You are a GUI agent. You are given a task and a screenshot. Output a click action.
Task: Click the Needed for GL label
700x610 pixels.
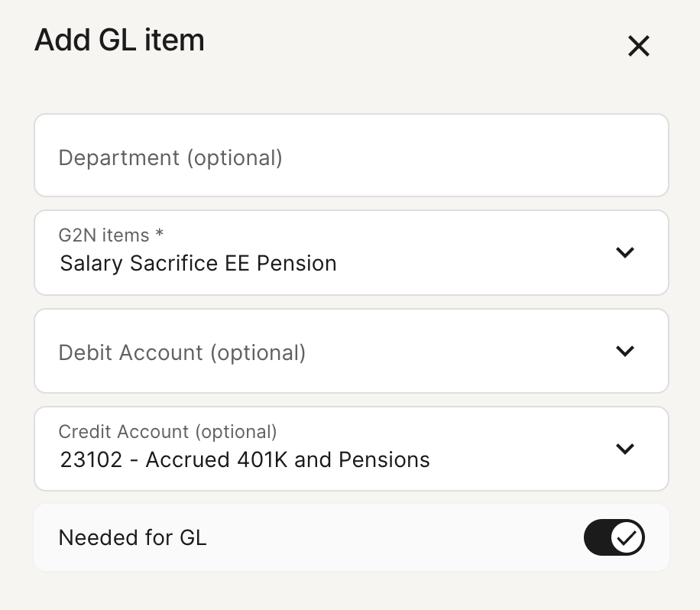coord(133,537)
